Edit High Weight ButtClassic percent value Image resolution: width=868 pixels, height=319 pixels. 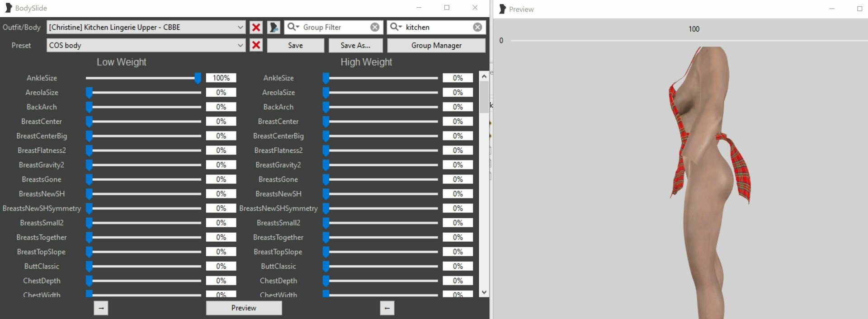pos(458,266)
